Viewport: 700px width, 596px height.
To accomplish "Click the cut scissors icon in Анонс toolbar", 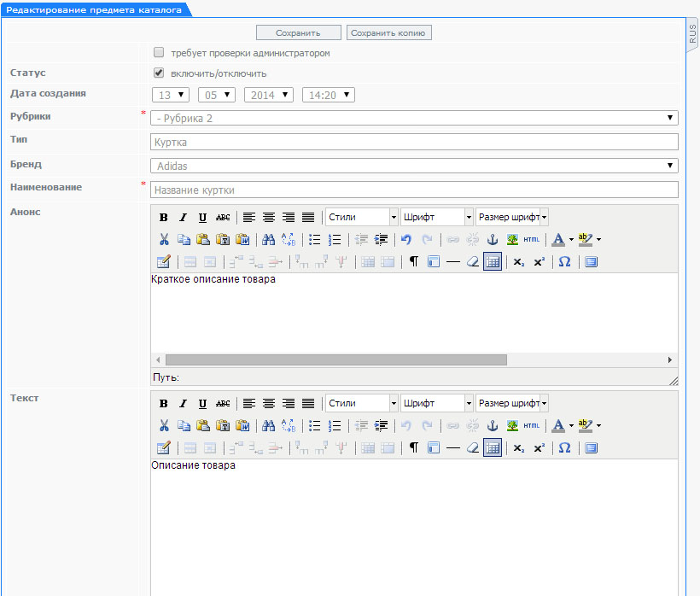I will pyautogui.click(x=163, y=240).
